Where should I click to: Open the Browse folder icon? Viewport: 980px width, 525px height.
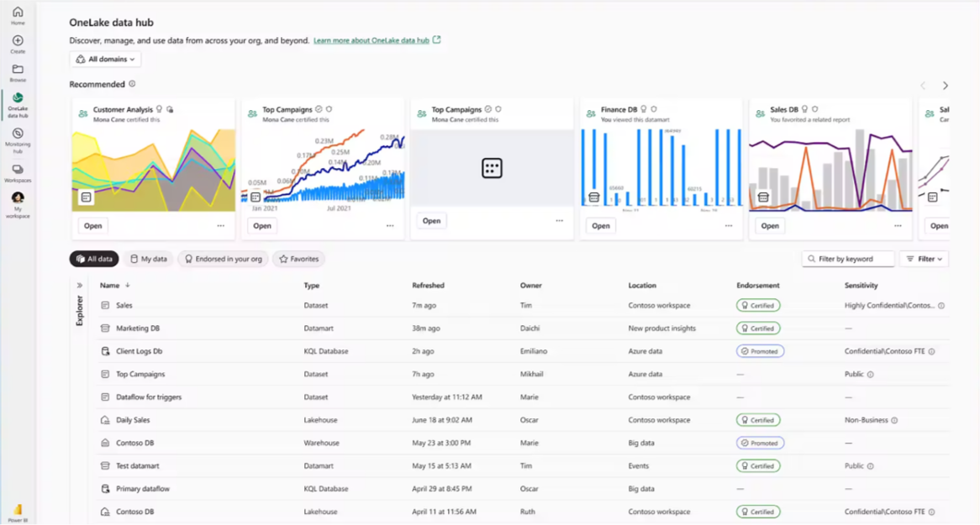[18, 70]
